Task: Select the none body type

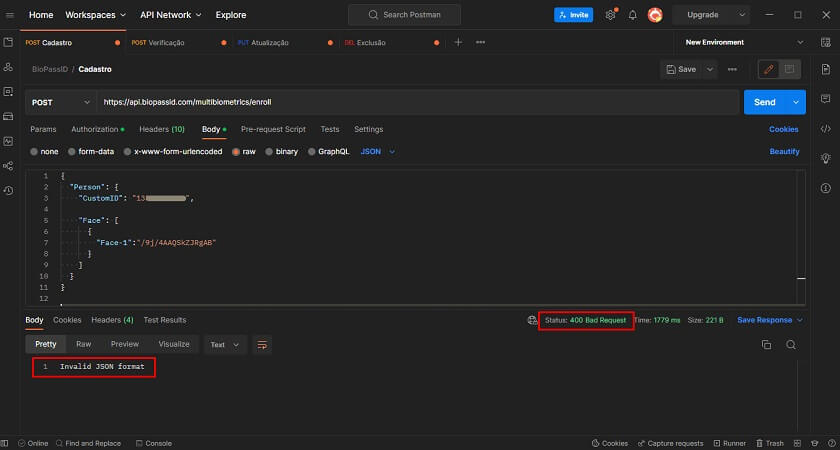Action: 44,152
